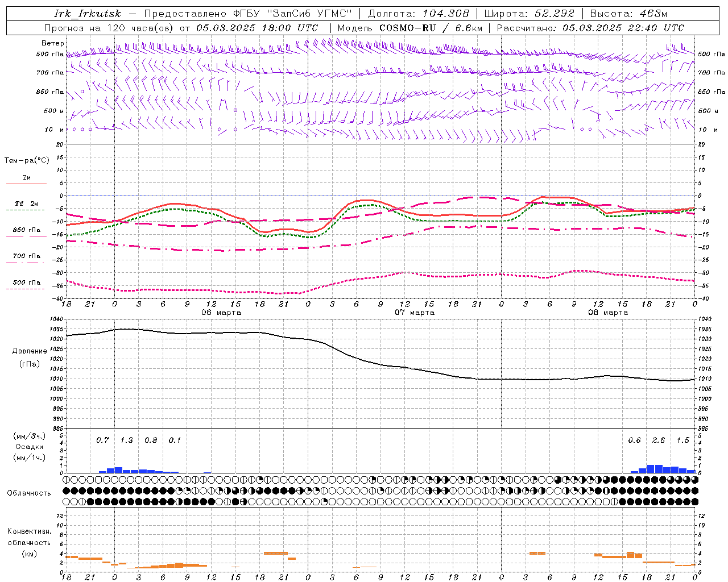Click the Высота: 463м value
The width and height of the screenshot is (728, 582).
click(x=628, y=14)
